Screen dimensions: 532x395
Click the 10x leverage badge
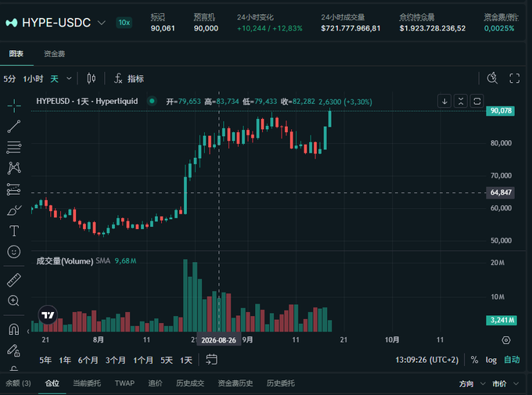pos(124,23)
